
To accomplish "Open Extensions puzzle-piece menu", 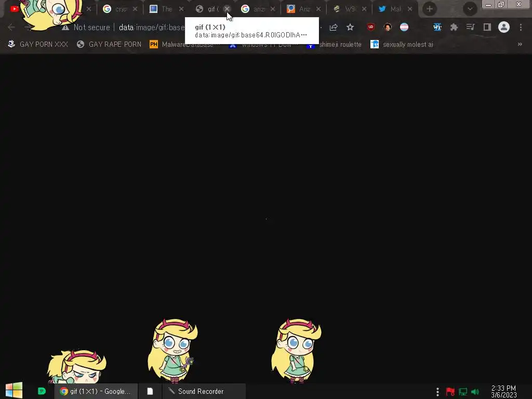I will (x=454, y=27).
